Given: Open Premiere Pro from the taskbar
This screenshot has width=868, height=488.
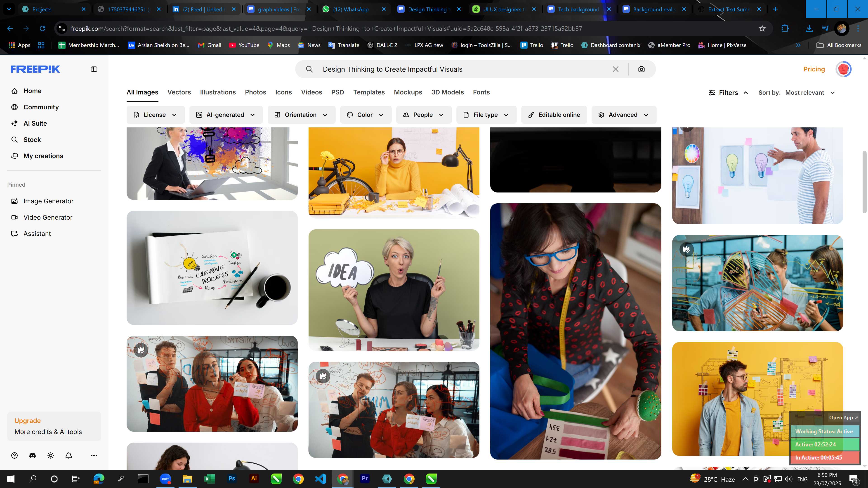Looking at the screenshot, I should [365, 479].
